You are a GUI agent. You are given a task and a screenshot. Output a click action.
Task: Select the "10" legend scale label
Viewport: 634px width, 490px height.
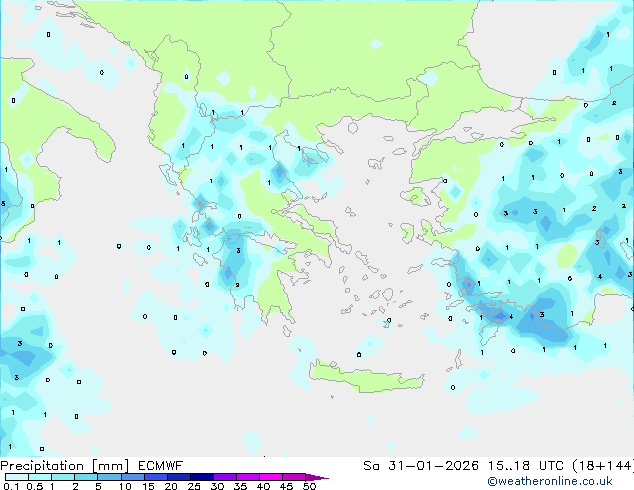pos(125,486)
